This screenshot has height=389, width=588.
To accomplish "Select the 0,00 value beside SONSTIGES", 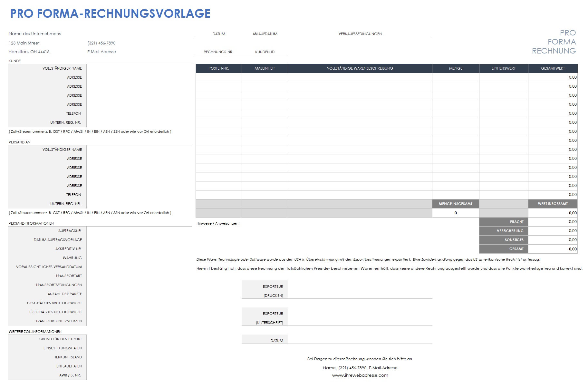I will pos(553,240).
